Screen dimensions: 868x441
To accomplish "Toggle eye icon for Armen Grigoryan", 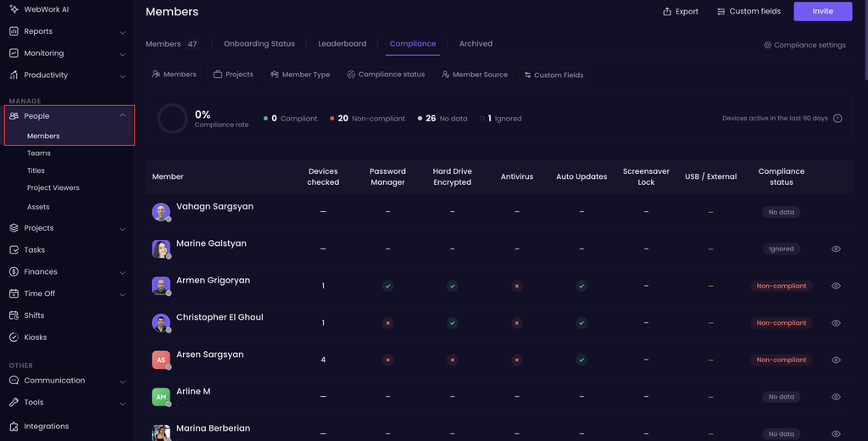I will (x=836, y=286).
